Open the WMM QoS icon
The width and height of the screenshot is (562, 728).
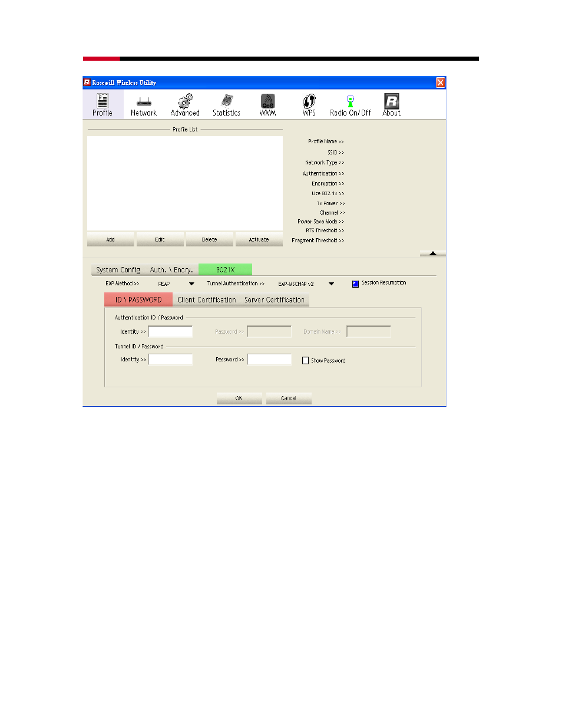(268, 105)
